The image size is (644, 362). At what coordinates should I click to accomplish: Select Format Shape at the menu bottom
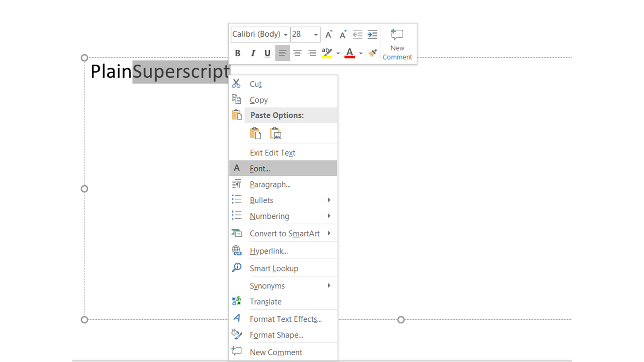point(276,335)
